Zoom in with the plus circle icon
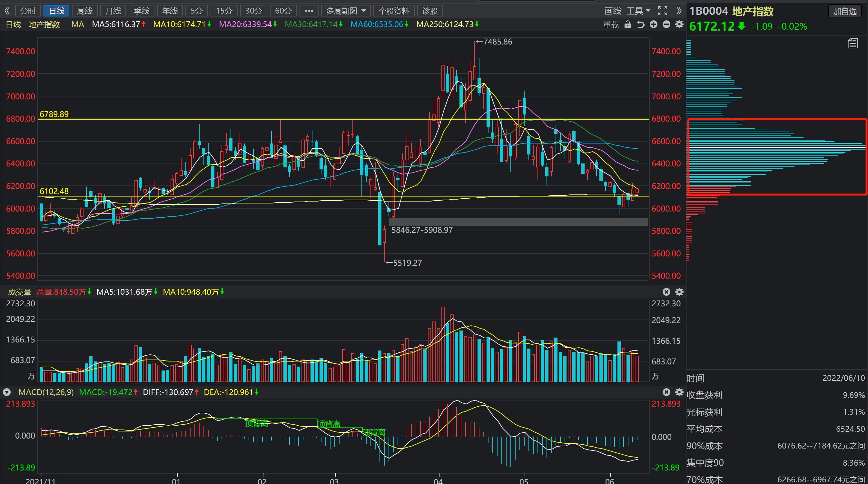868x484 pixels. point(653,25)
